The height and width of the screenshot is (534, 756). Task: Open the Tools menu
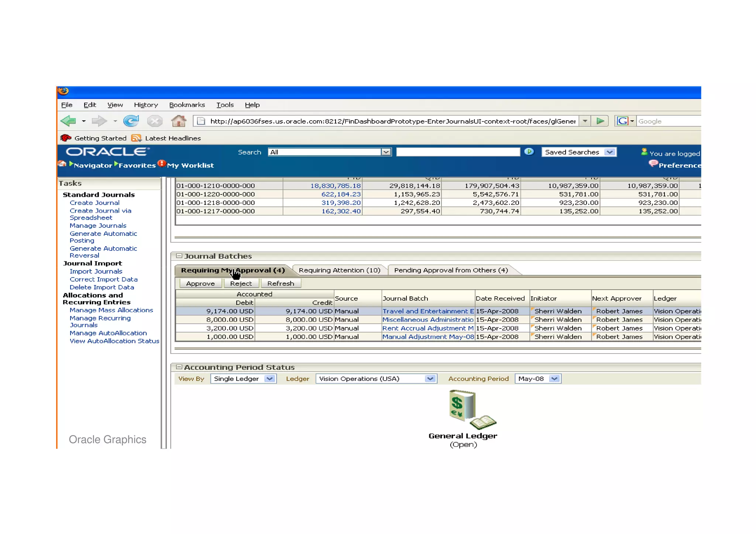point(225,105)
